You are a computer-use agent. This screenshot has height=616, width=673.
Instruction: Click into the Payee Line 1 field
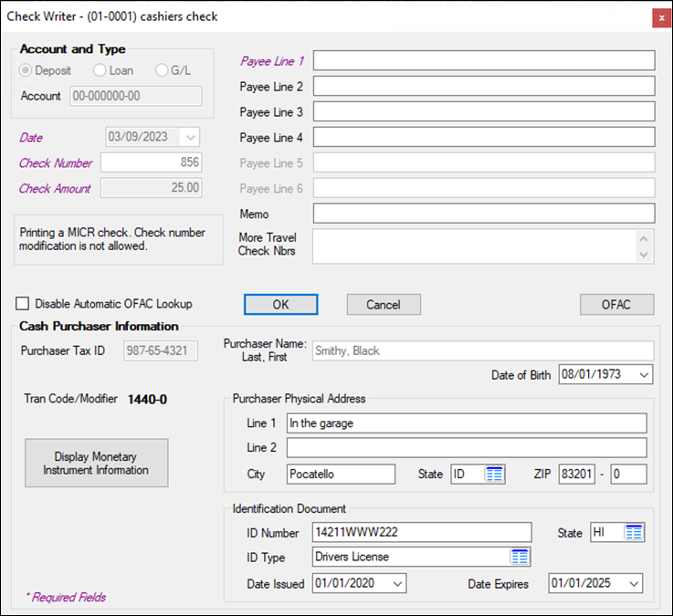484,60
